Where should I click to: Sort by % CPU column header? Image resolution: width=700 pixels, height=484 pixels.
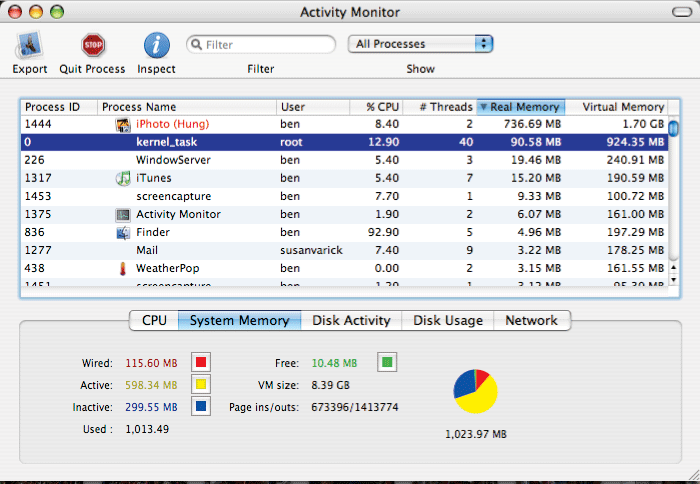tap(376, 107)
